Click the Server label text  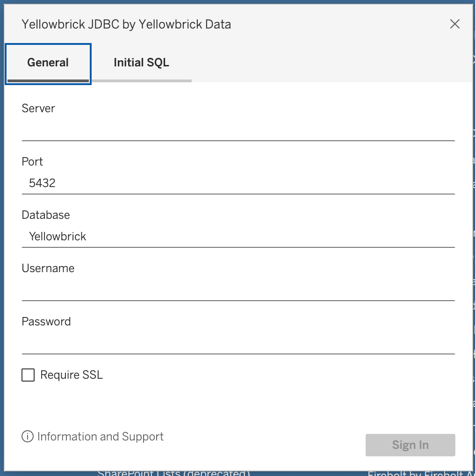(x=38, y=108)
